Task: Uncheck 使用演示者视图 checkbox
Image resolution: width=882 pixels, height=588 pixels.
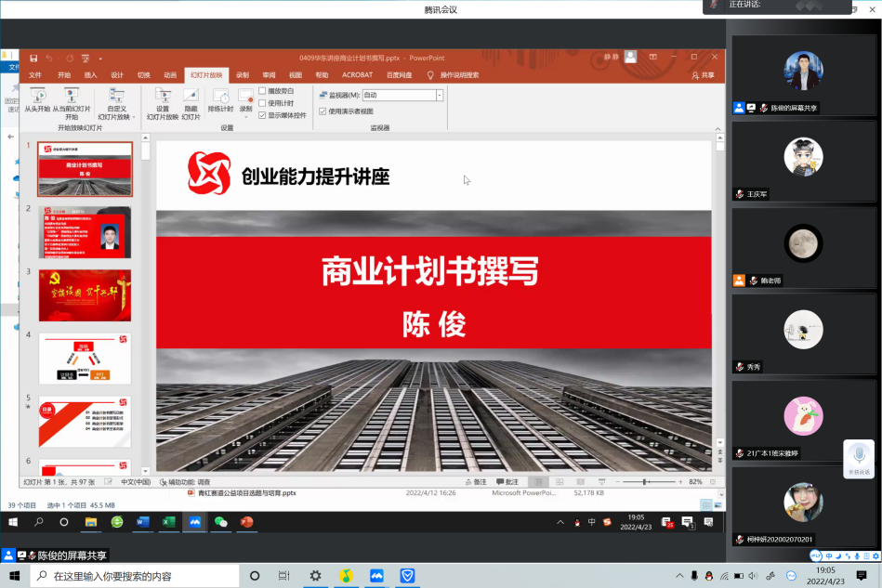Action: pos(323,111)
